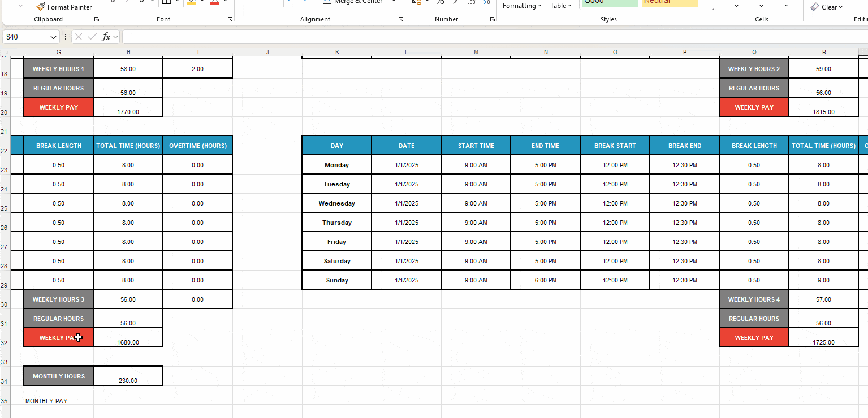Toggle underline formatting

click(x=141, y=2)
